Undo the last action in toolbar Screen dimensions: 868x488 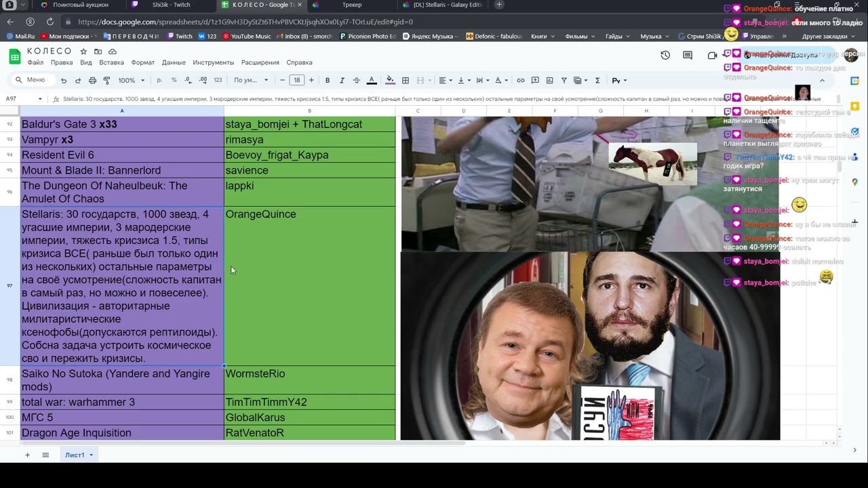click(x=64, y=80)
